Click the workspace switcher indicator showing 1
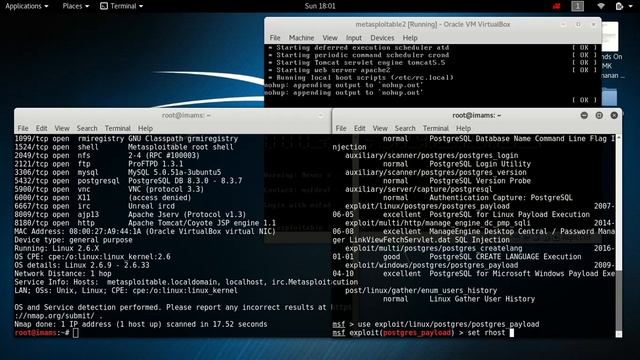 (x=577, y=6)
